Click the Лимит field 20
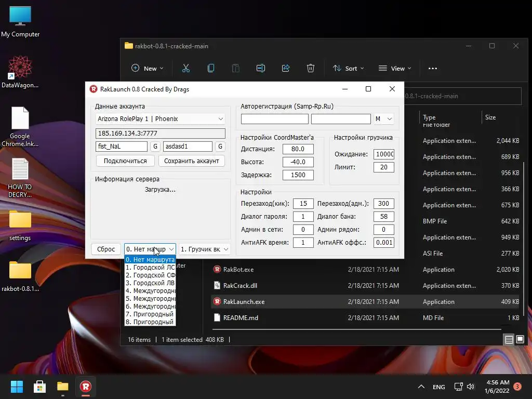Image resolution: width=532 pixels, height=399 pixels. [384, 167]
